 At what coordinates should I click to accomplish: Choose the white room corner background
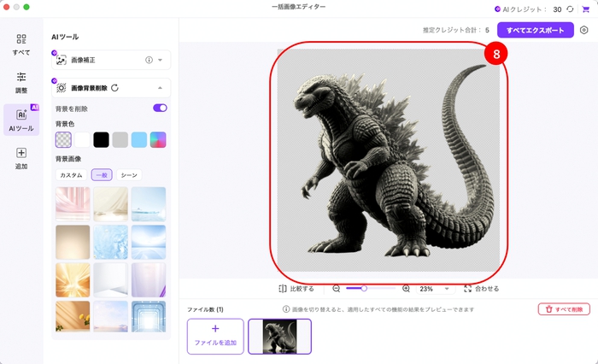click(110, 279)
